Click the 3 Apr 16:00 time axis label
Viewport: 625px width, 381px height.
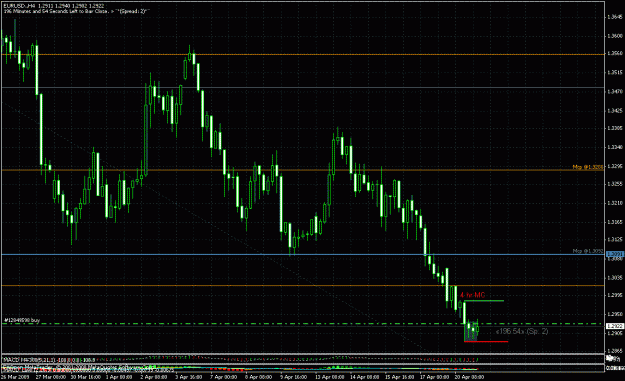point(189,377)
